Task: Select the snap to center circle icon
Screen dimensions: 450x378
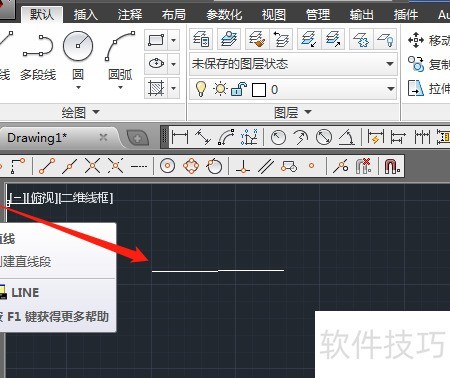Action: click(x=167, y=166)
